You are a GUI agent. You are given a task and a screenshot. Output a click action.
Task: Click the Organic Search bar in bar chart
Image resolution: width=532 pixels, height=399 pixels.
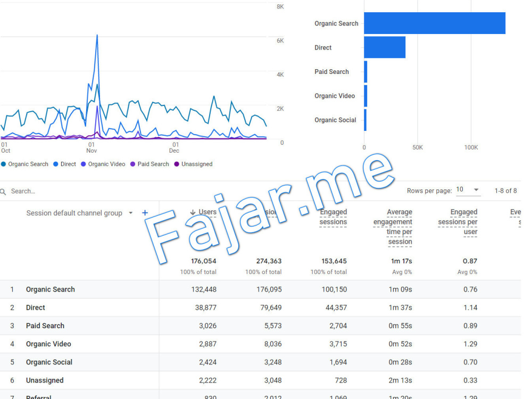point(435,23)
